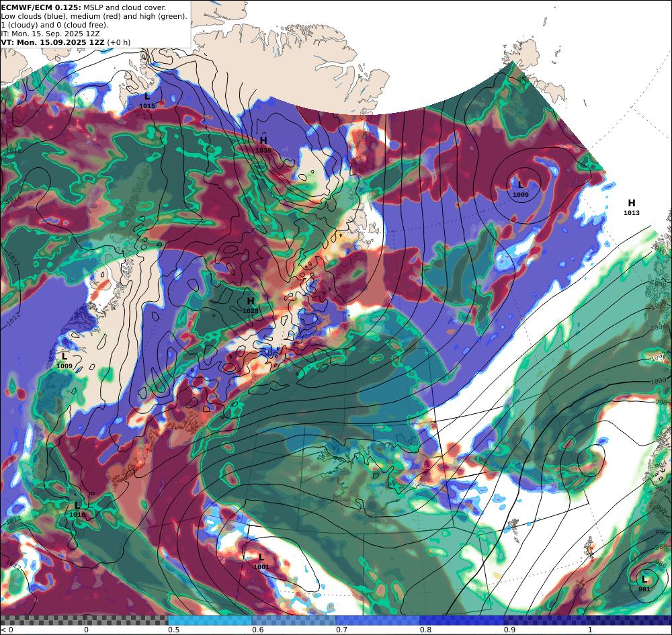Click the 998 isobar label
This screenshot has height=635, width=672.
[661, 402]
